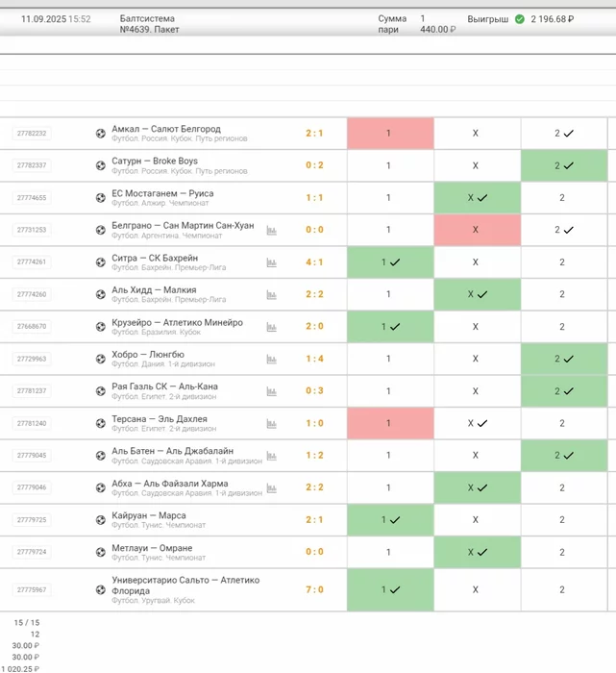Select the checked outcome 1 for Университарио Сальто
This screenshot has height=673, width=616.
389,590
